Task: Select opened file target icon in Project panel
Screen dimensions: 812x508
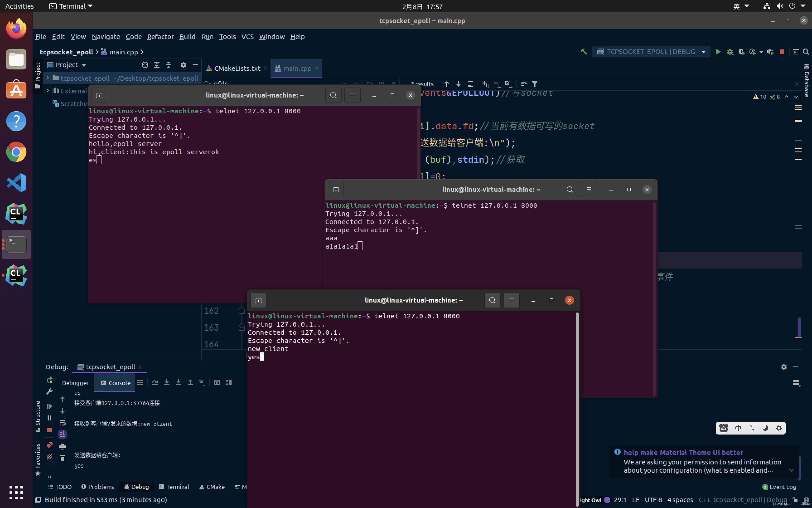Action: pyautogui.click(x=145, y=65)
